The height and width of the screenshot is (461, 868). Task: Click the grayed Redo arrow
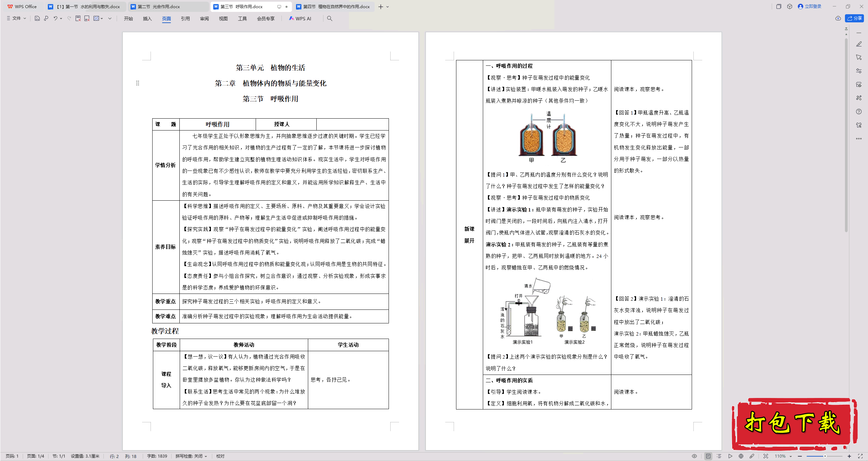pos(69,18)
